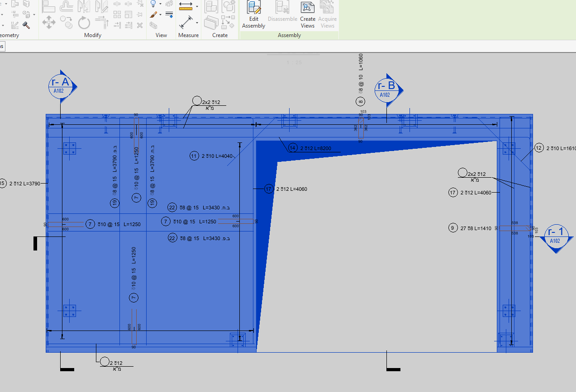Image resolution: width=576 pixels, height=392 pixels.
Task: Toggle the temporary hide lightbulb icon
Action: [152, 4]
